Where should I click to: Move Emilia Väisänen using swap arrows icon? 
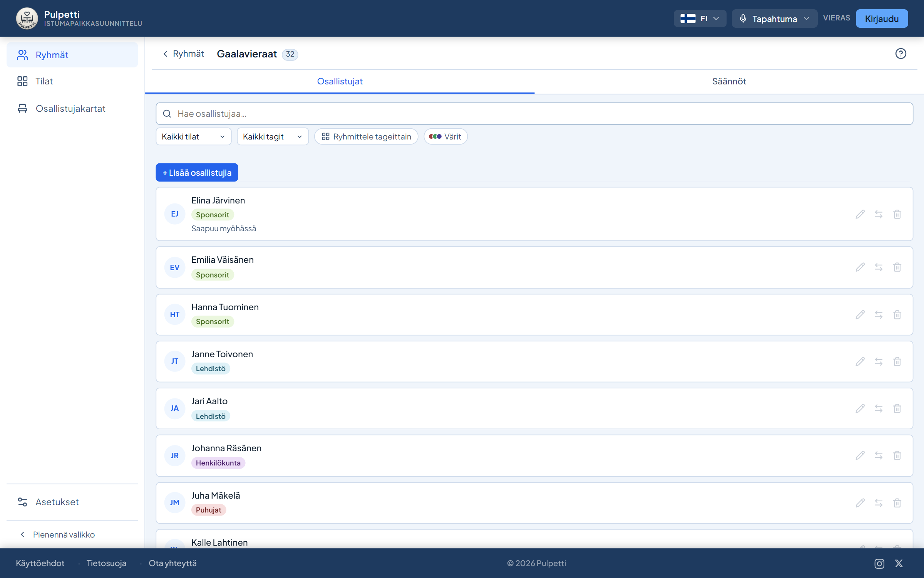[x=879, y=267]
